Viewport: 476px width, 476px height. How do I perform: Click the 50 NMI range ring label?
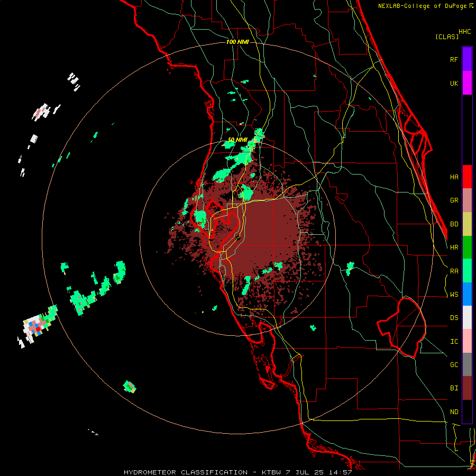tap(237, 140)
